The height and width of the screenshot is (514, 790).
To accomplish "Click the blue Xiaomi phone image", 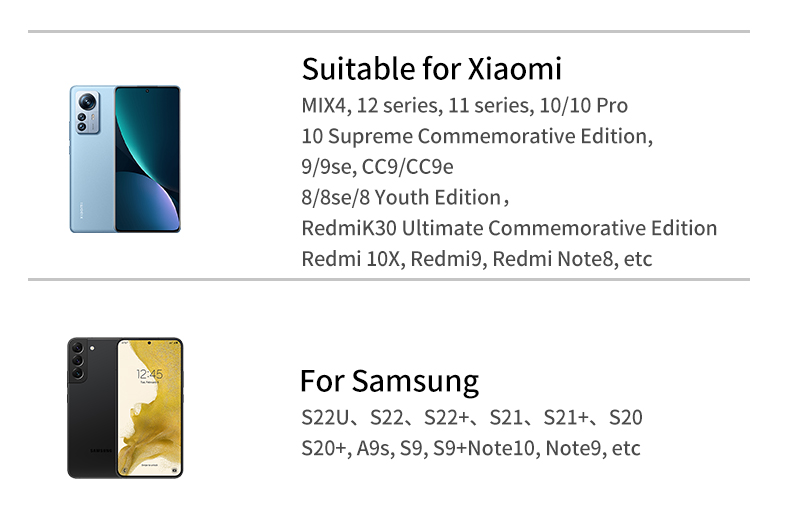I will point(125,159).
